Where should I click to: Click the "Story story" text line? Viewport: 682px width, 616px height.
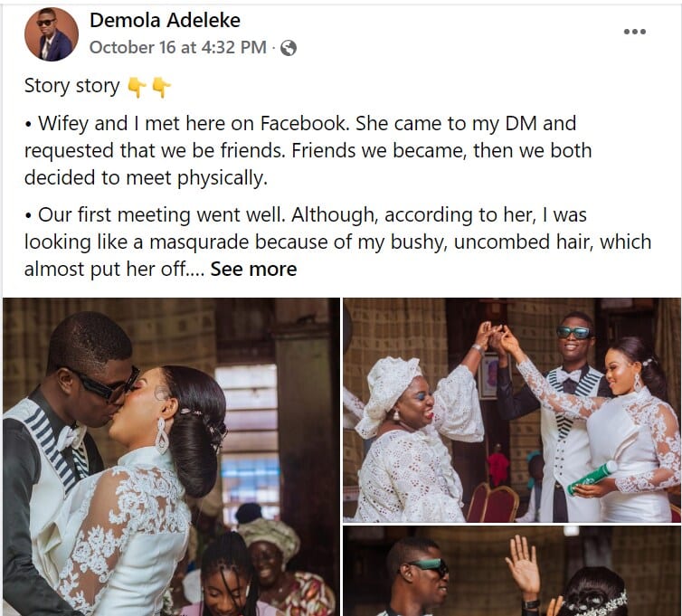[72, 87]
